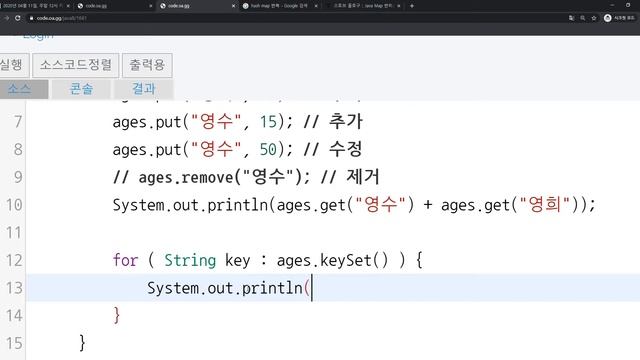Open the translate page icon
The width and height of the screenshot is (640, 360).
[571, 18]
